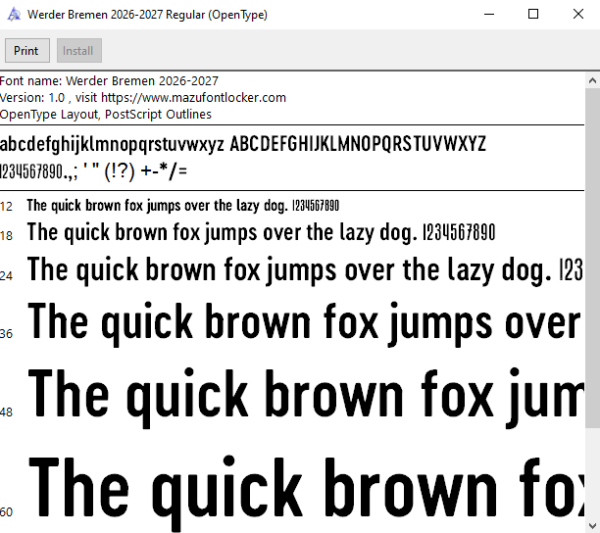Image resolution: width=600 pixels, height=533 pixels.
Task: Click the Print button
Action: point(27,51)
